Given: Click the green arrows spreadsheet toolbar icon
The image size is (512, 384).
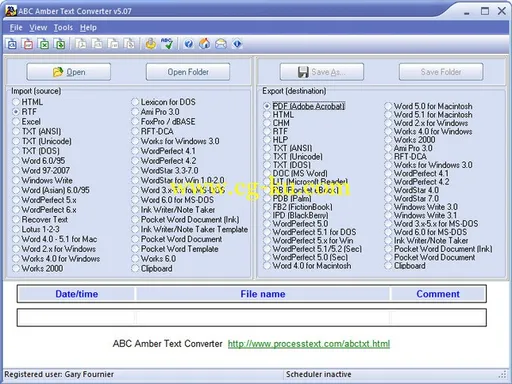Looking at the screenshot, I should 60,44.
